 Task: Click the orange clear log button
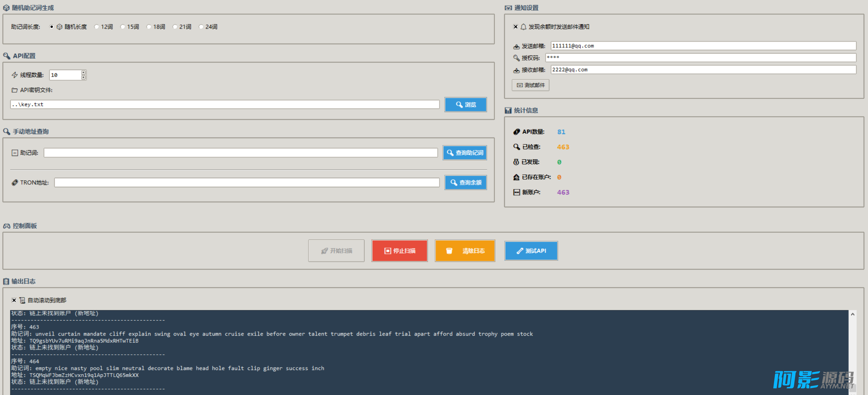click(x=465, y=251)
